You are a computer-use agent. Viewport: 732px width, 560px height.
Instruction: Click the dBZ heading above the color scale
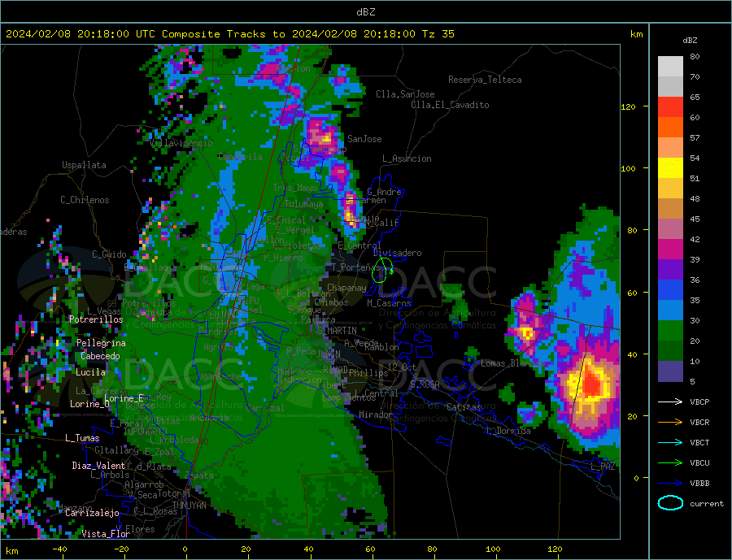pos(690,41)
